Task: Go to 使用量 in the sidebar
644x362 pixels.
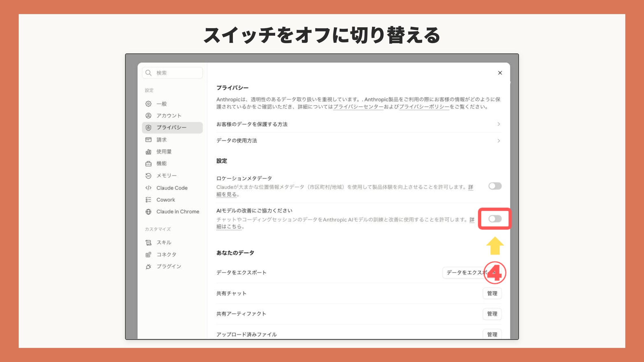Action: click(172, 152)
